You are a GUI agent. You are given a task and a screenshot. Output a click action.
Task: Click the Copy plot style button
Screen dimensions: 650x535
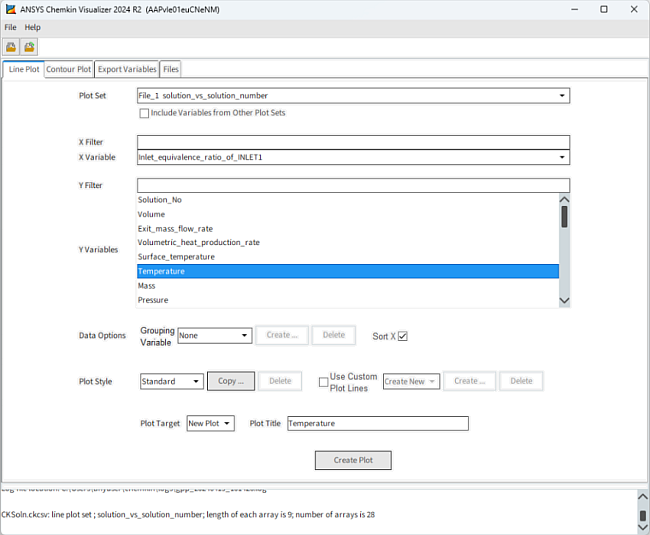pos(231,381)
